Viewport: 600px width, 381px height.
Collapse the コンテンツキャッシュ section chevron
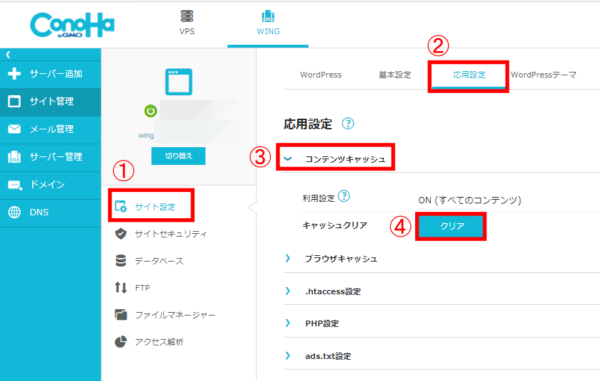[x=288, y=159]
